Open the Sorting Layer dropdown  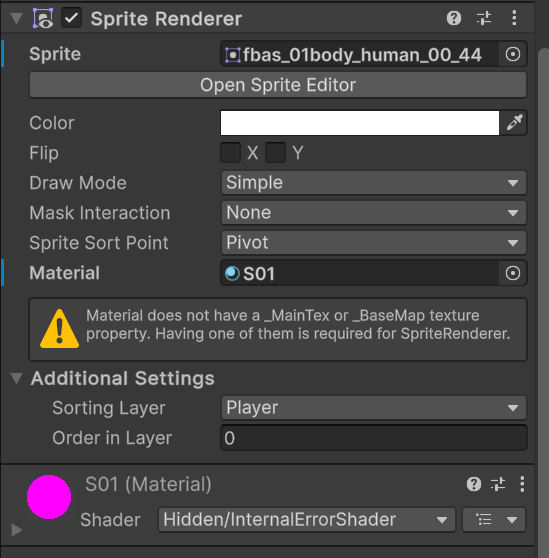pos(374,408)
